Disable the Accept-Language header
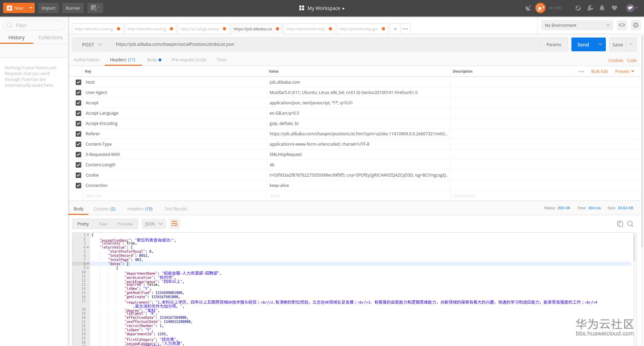This screenshot has width=644, height=346. pyautogui.click(x=78, y=113)
